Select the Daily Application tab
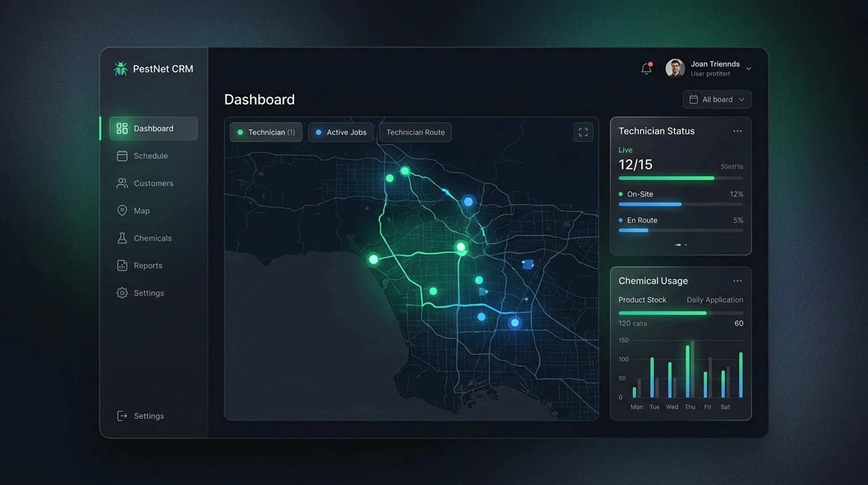The width and height of the screenshot is (868, 485). (x=715, y=300)
